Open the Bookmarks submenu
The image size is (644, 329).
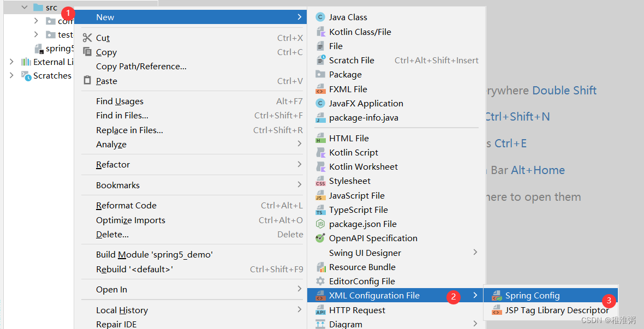point(190,186)
